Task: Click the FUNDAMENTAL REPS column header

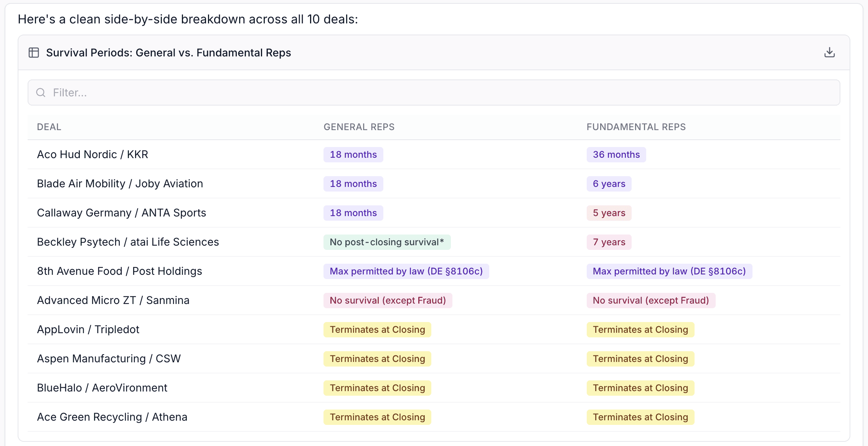Action: point(636,127)
